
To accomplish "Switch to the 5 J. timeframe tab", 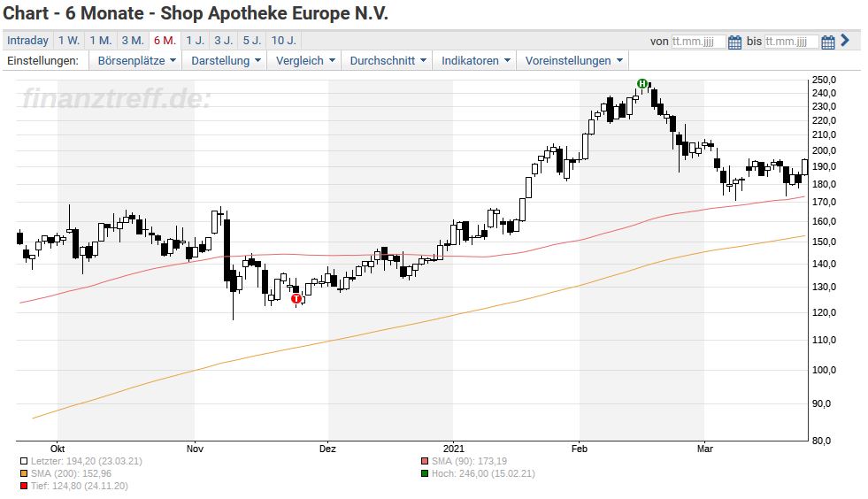I will (252, 41).
